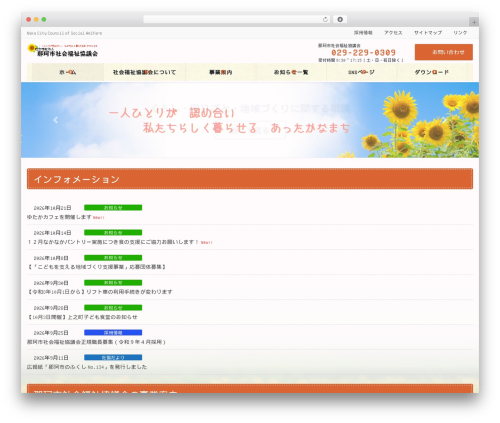This screenshot has height=423, width=500.
Task: Open a new tab with plus icon
Action: click(474, 22)
